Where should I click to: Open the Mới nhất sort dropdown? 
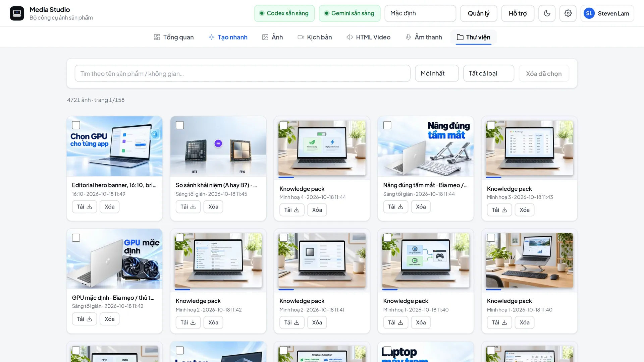437,73
